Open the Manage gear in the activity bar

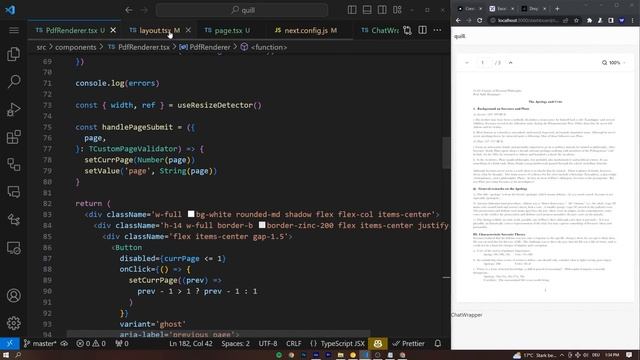[13, 323]
